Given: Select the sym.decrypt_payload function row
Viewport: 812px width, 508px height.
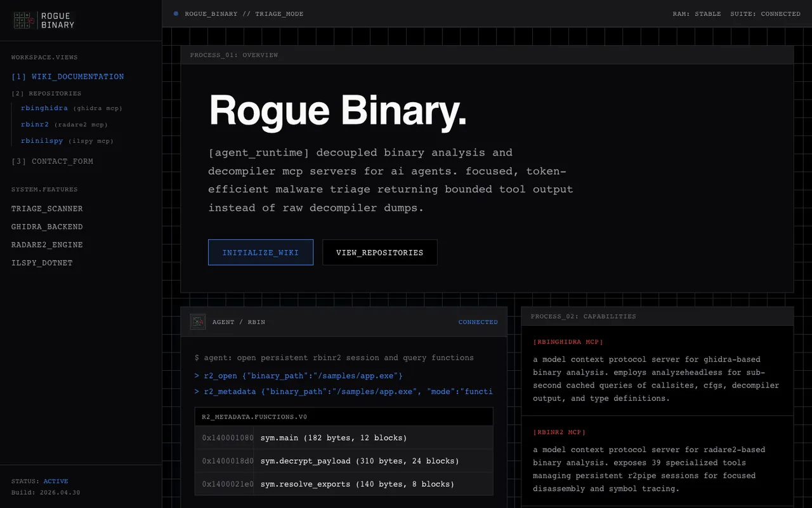Looking at the screenshot, I should [x=344, y=460].
